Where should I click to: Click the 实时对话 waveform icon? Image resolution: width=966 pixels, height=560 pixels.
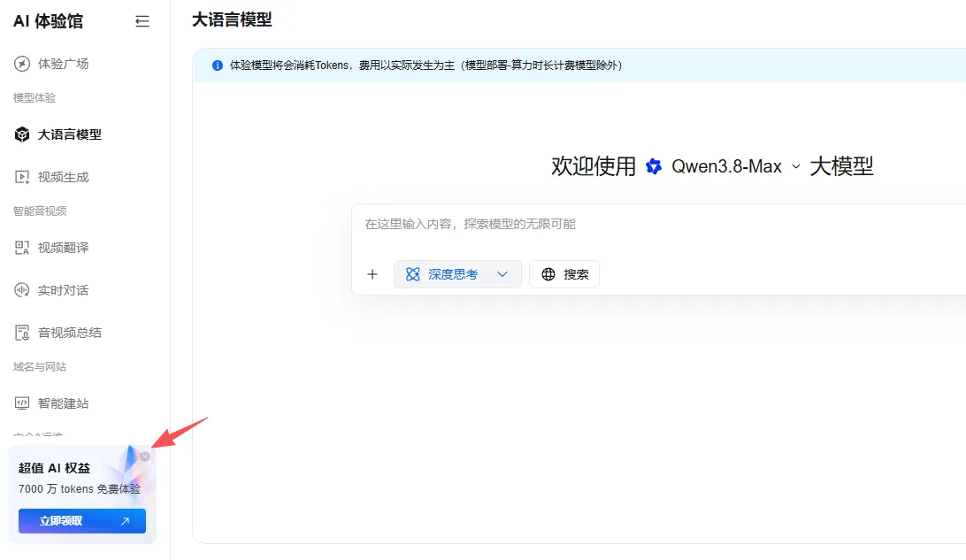22,290
